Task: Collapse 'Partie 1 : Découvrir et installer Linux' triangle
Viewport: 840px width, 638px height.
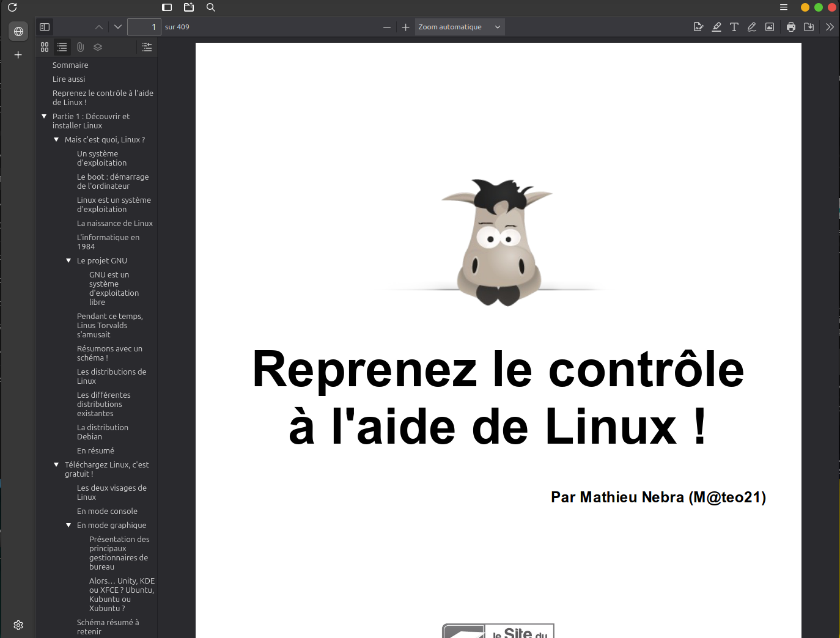Action: coord(44,116)
